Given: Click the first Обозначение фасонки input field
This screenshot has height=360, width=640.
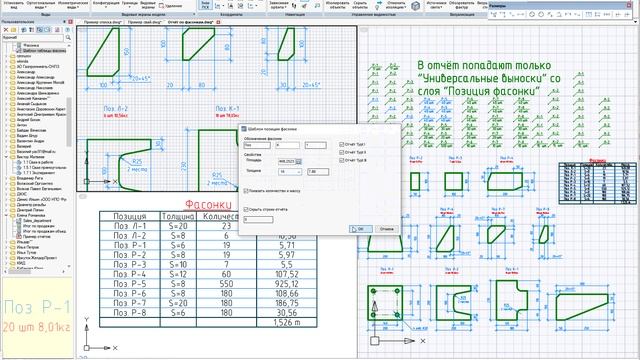Looking at the screenshot, I should click(257, 145).
